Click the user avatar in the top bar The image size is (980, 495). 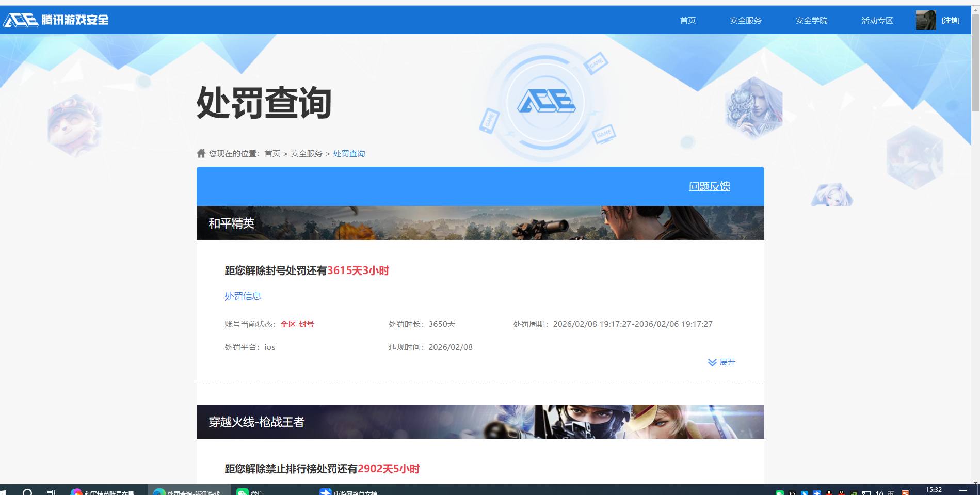pos(926,20)
